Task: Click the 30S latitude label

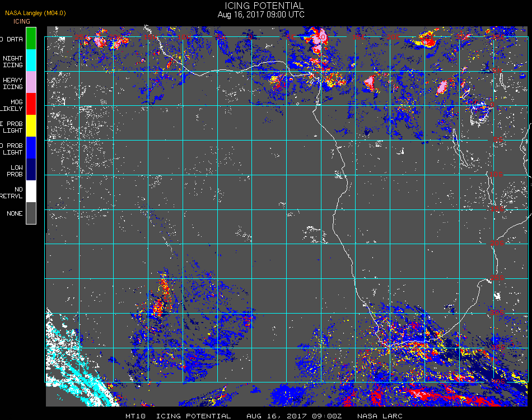Action: [x=497, y=312]
